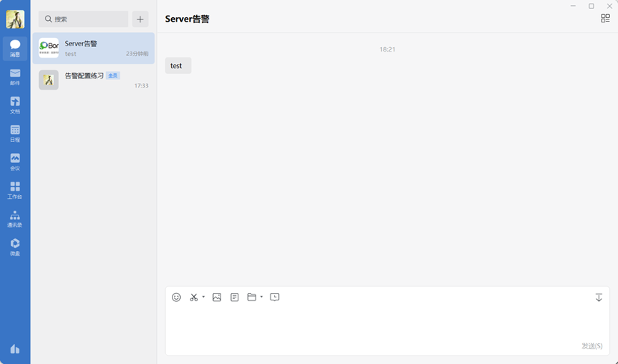This screenshot has height=364, width=618.
Task: Focus the 搜索 search box
Action: point(83,19)
